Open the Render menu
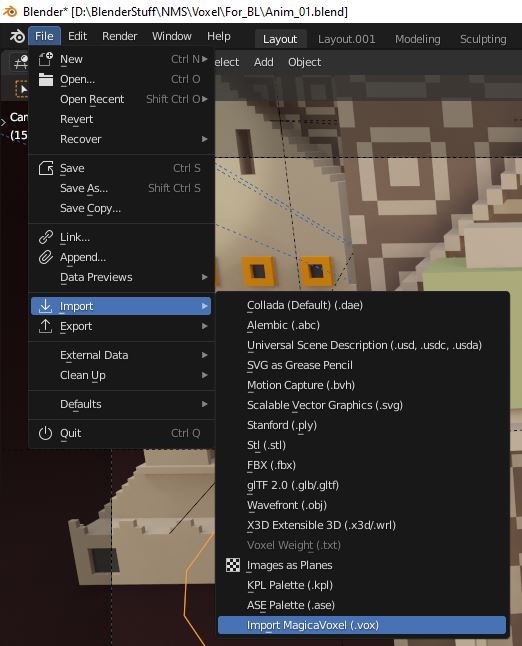 pos(119,36)
